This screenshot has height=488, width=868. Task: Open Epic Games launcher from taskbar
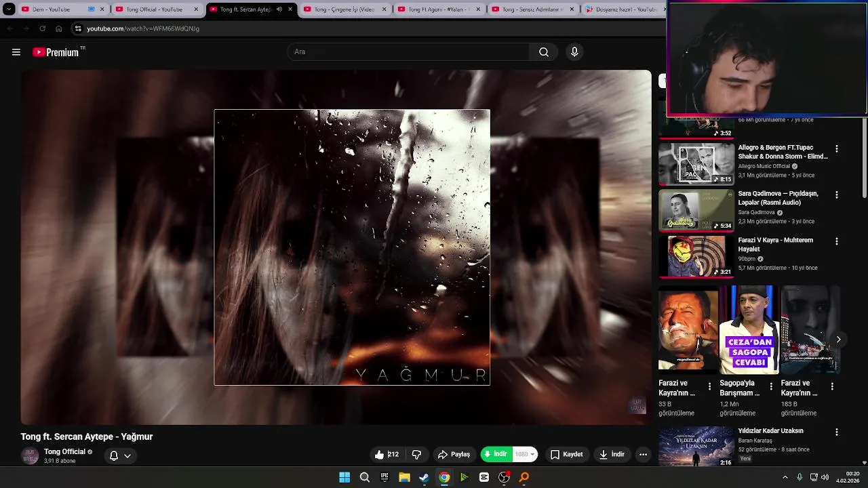tap(384, 477)
